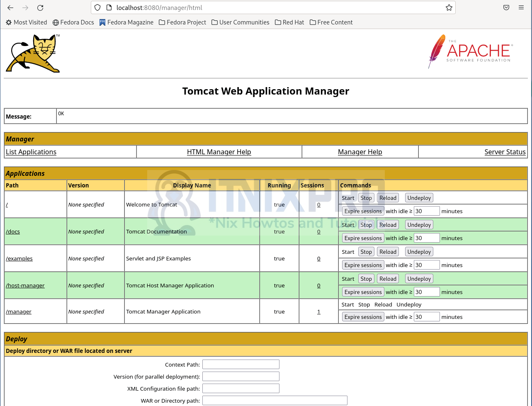Click sessions count 0 for Tomcat Documentation
Image resolution: width=532 pixels, height=406 pixels.
click(x=318, y=231)
